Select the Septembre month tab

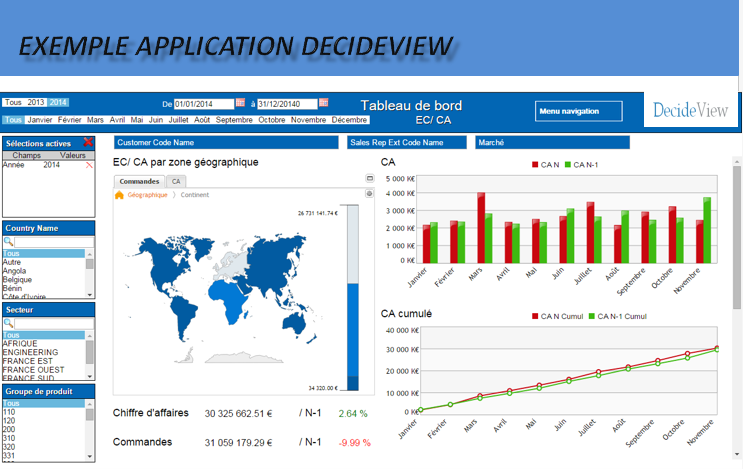click(234, 120)
